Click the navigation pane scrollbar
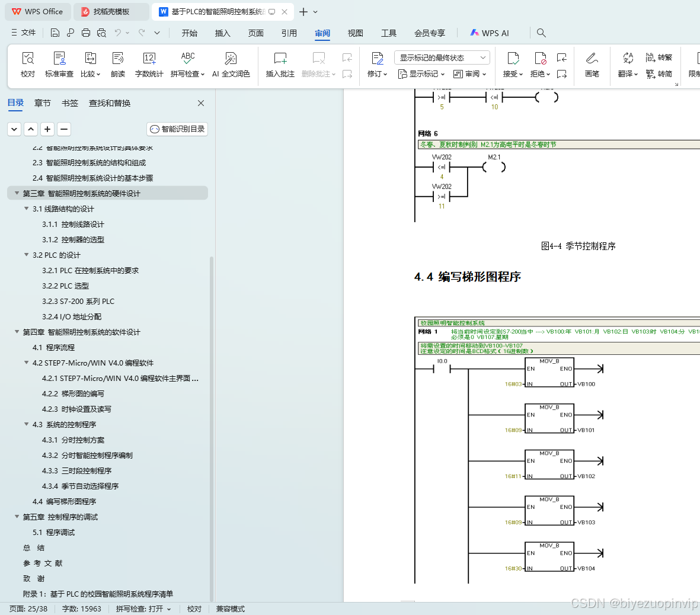The height and width of the screenshot is (615, 700). [x=212, y=428]
